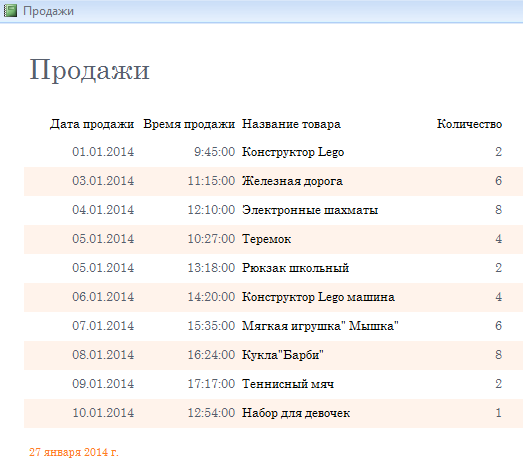Click the time 12:54:00
The height and width of the screenshot is (472, 523).
(x=211, y=413)
